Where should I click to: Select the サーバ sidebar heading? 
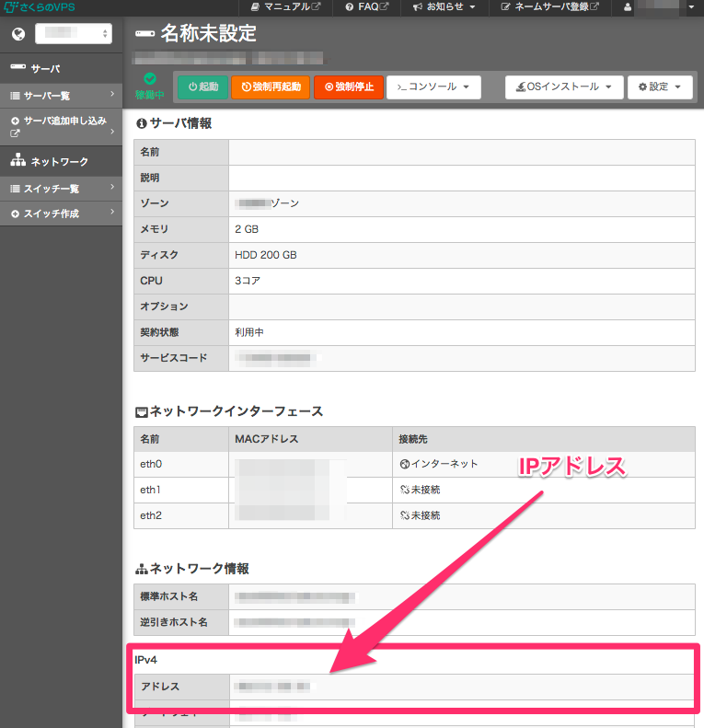[x=61, y=68]
